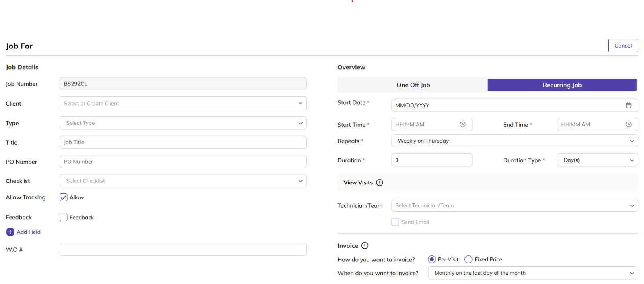Select the Per Visit radio option
644x284 pixels.
432,259
